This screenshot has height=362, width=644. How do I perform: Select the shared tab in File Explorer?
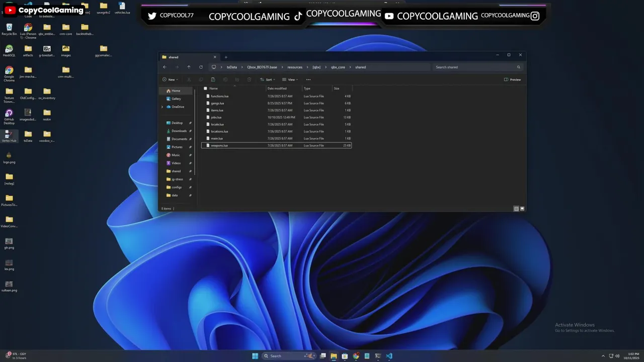pyautogui.click(x=189, y=57)
